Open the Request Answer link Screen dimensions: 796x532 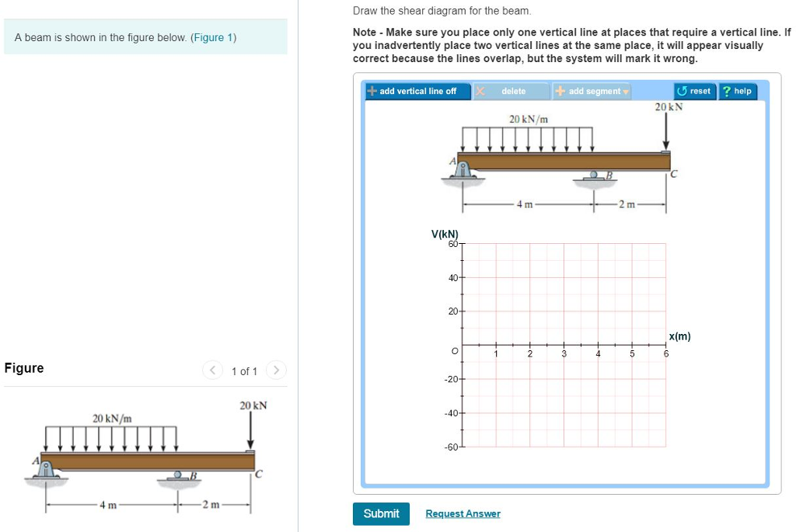coord(463,513)
